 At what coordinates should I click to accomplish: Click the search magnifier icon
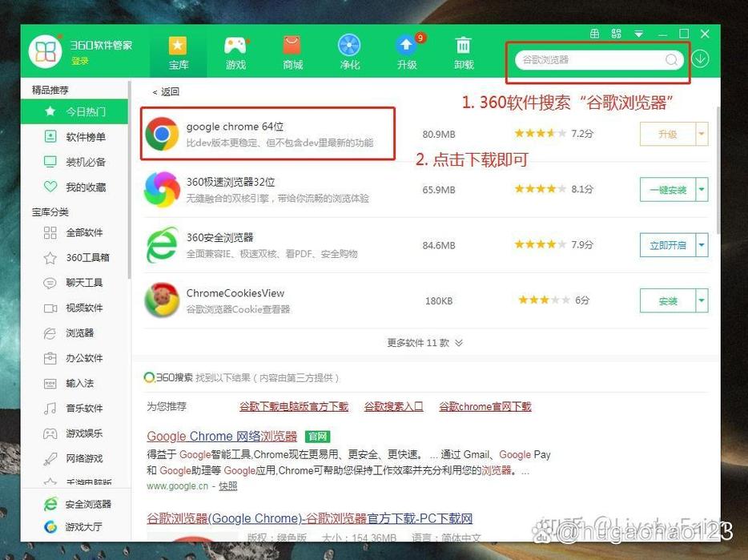671,60
